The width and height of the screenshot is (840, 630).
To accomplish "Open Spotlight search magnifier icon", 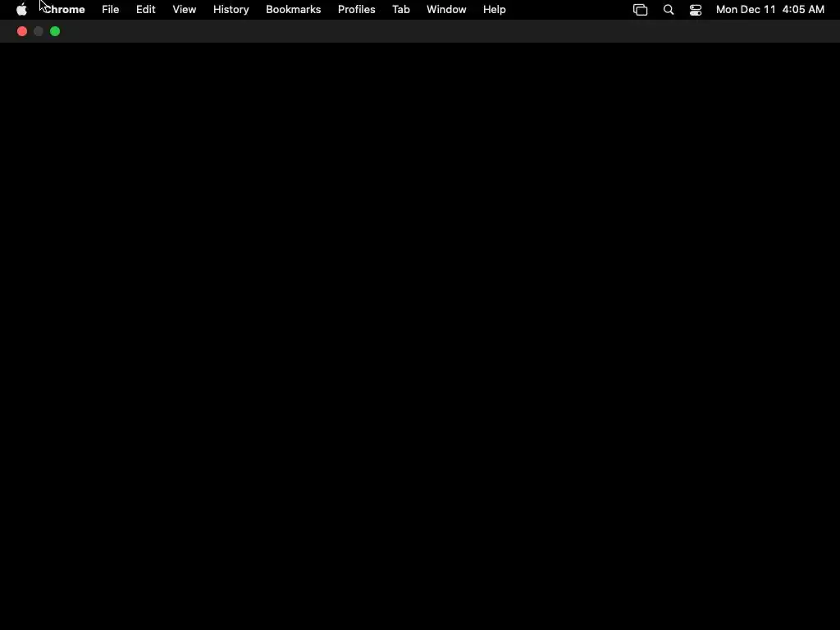I will [669, 10].
